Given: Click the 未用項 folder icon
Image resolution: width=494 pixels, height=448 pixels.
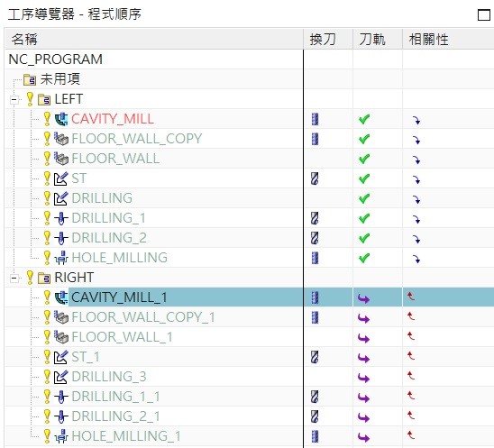Looking at the screenshot, I should click(30, 79).
